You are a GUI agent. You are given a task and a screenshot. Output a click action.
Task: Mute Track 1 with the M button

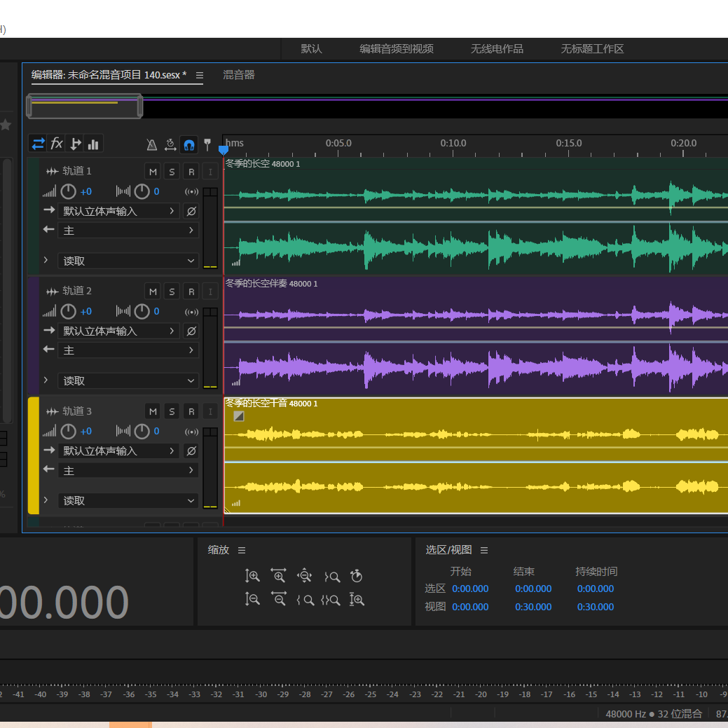[153, 172]
